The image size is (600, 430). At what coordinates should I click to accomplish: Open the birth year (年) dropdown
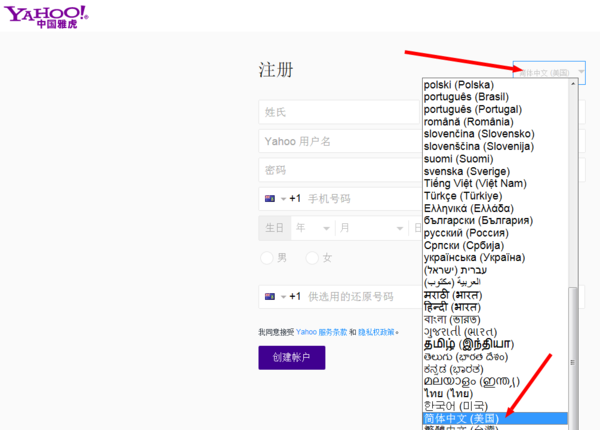tap(310, 228)
